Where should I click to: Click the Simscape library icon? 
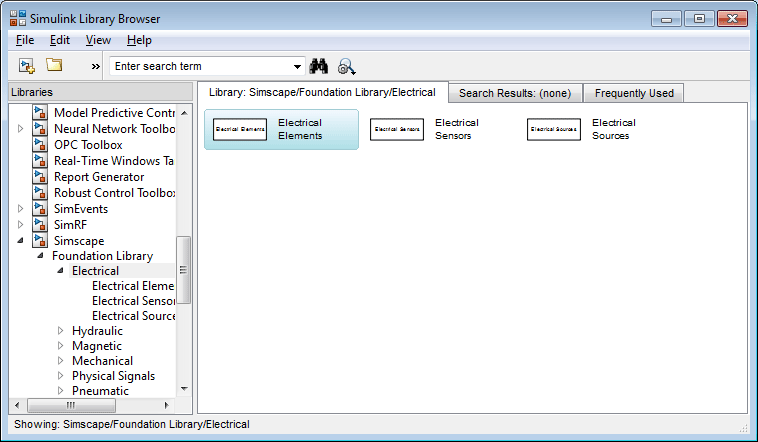pos(40,240)
